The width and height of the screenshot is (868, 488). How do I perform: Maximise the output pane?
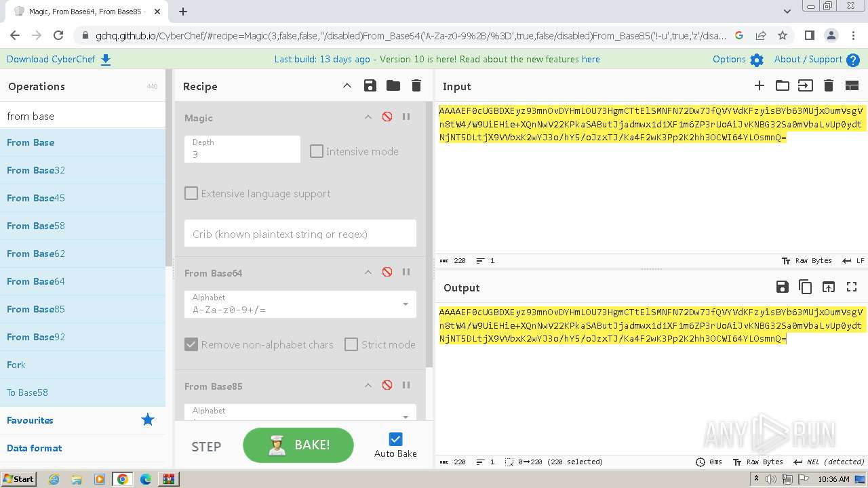[852, 287]
